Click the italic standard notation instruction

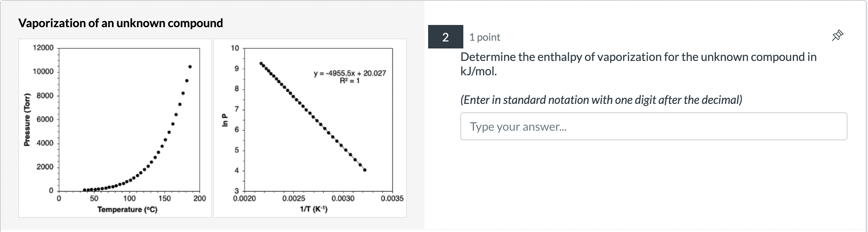pyautogui.click(x=601, y=99)
